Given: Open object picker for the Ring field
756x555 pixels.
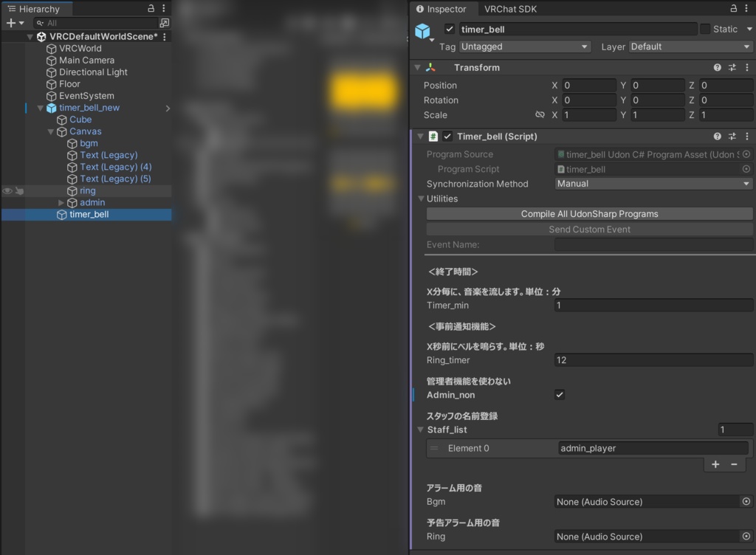Looking at the screenshot, I should [x=746, y=537].
